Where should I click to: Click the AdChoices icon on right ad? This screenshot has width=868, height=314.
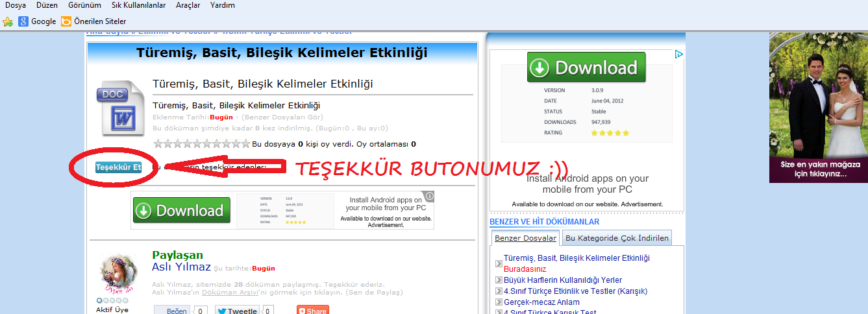tap(678, 54)
